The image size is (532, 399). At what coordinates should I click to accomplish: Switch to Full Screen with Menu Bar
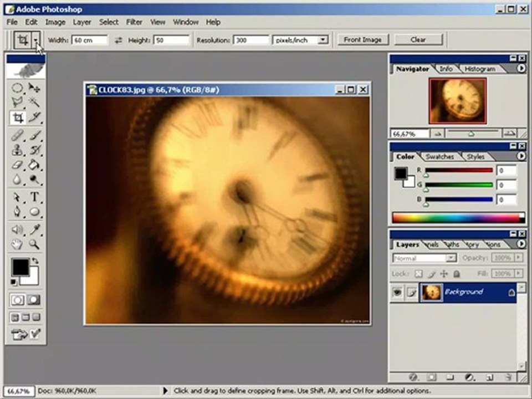point(26,318)
